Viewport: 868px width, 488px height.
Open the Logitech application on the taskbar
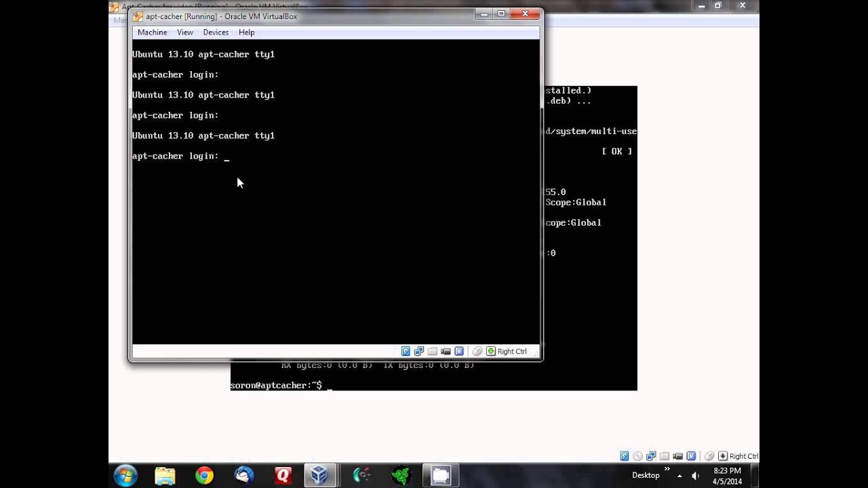pos(361,475)
